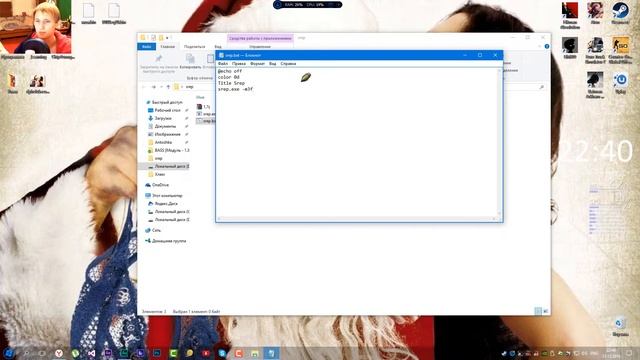Select the Управление ribbon tab in Explorer
The image size is (640, 360).
click(260, 47)
